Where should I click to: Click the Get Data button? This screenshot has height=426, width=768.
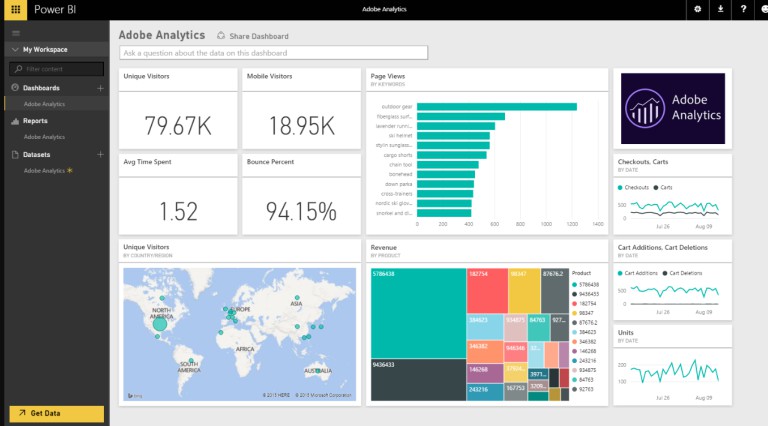point(57,413)
